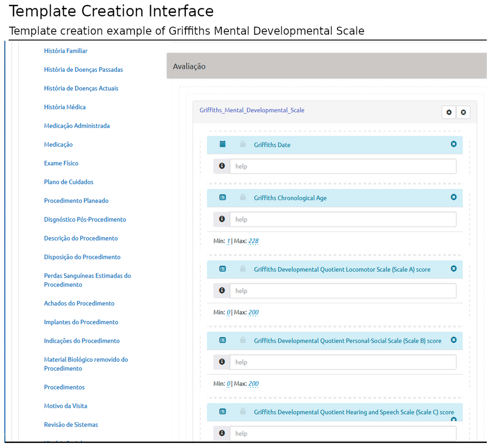Remove the Griffiths Chronological Age field
This screenshot has height=448, width=492.
tap(453, 197)
